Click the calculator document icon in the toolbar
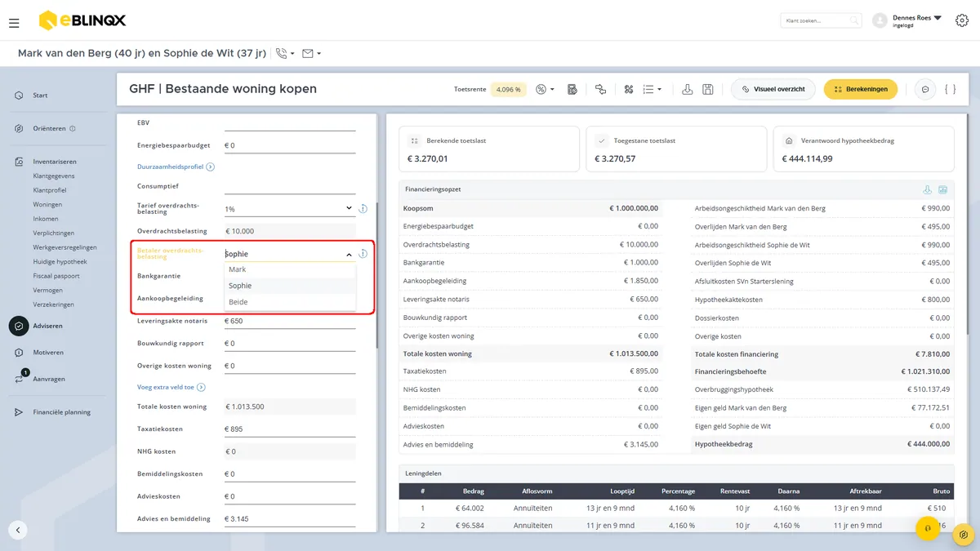 [x=572, y=89]
